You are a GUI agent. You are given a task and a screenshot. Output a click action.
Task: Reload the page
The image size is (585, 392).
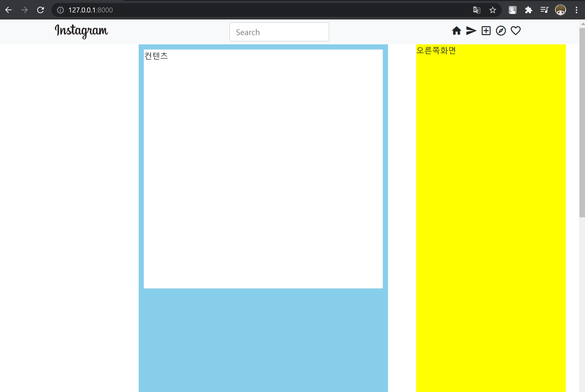40,10
